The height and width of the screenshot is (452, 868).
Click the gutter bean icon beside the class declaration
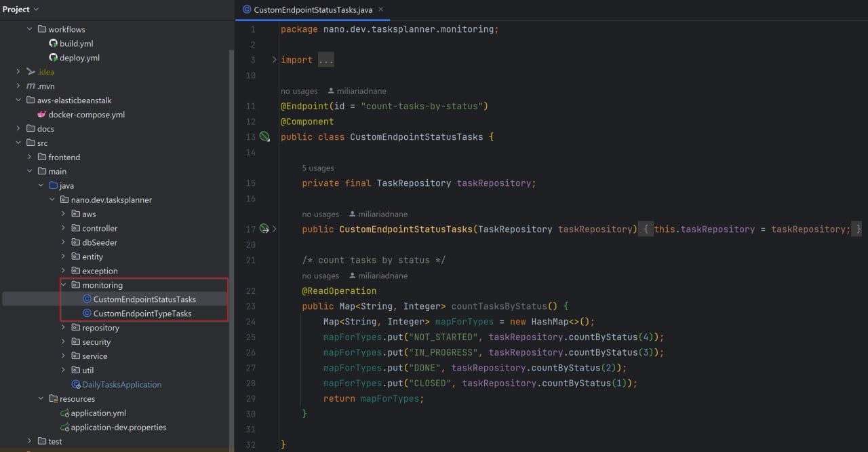[264, 137]
